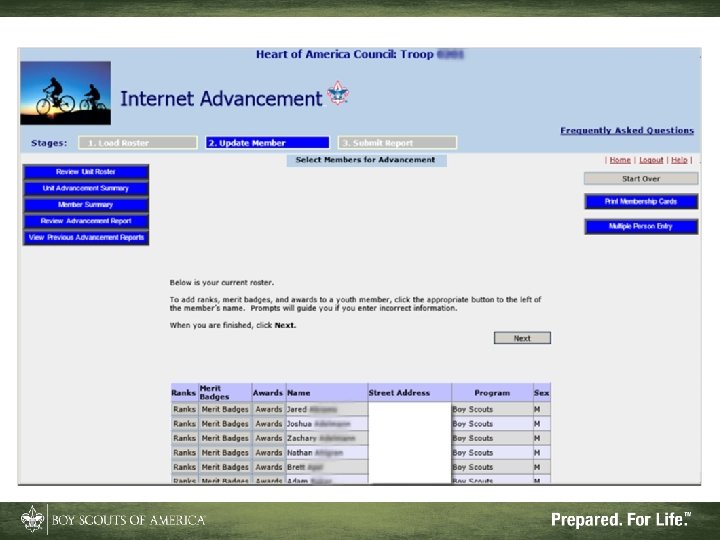The image size is (720, 540).
Task: Click the Next button
Action: coord(522,338)
